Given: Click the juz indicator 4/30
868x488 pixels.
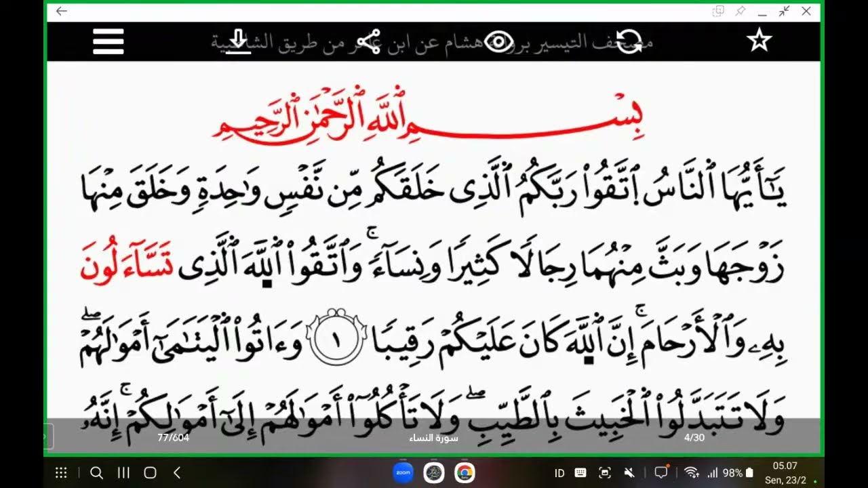Looking at the screenshot, I should [x=694, y=438].
